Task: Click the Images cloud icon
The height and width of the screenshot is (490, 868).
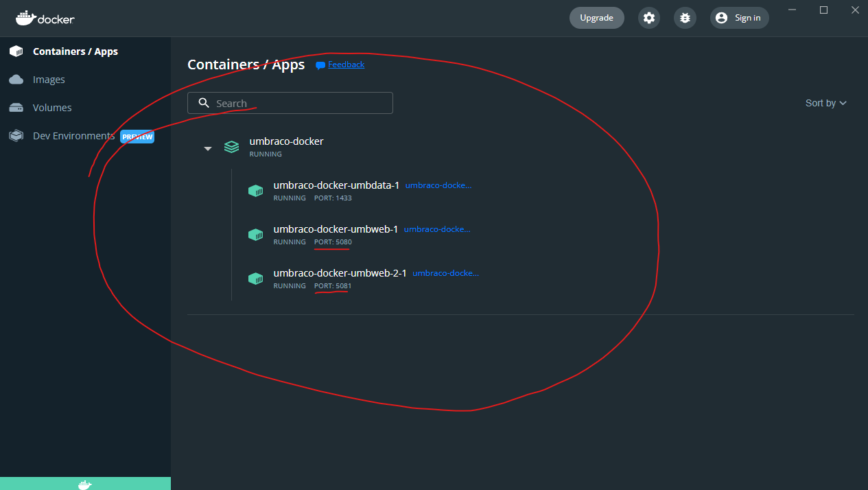Action: point(16,80)
